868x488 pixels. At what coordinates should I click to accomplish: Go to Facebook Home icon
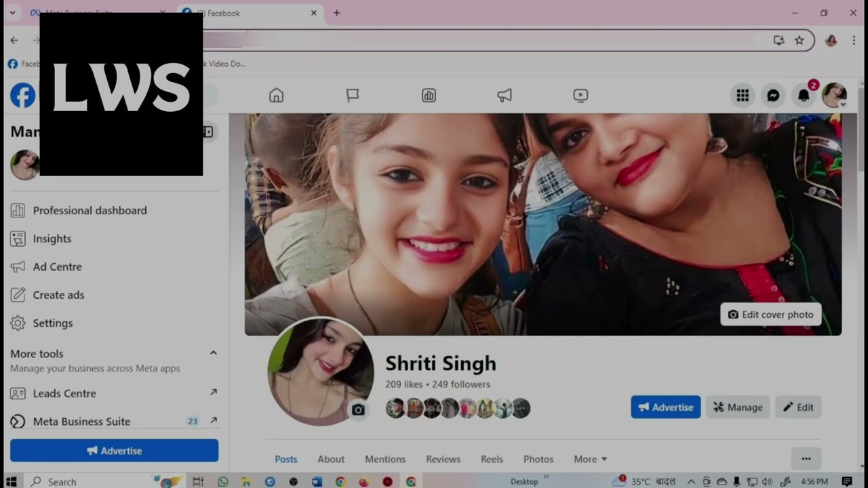[276, 96]
